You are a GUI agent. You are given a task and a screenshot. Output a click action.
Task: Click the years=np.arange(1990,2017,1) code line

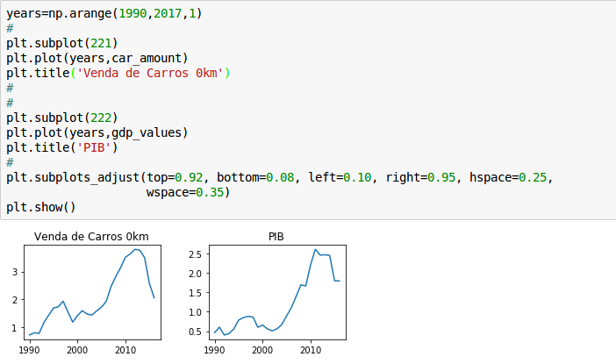(x=104, y=13)
